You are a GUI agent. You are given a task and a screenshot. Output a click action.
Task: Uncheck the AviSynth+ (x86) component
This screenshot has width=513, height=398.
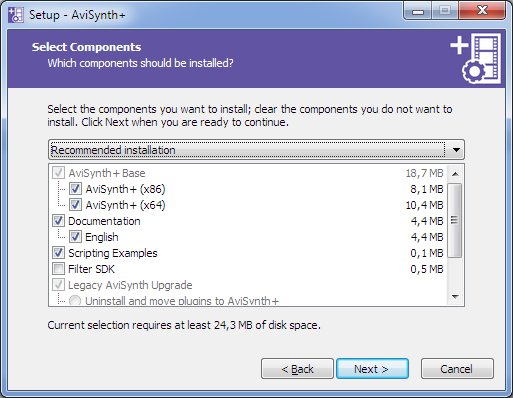pyautogui.click(x=75, y=189)
